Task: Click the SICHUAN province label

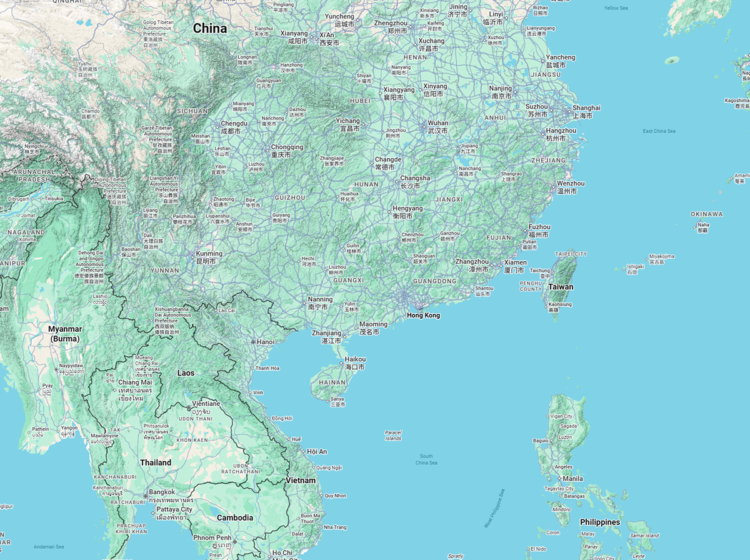Action: tap(191, 111)
